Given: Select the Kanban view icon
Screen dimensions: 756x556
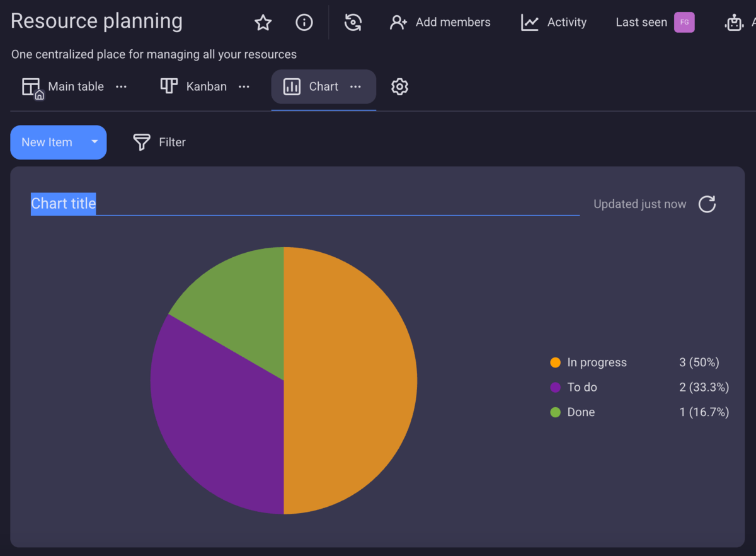Looking at the screenshot, I should [169, 86].
